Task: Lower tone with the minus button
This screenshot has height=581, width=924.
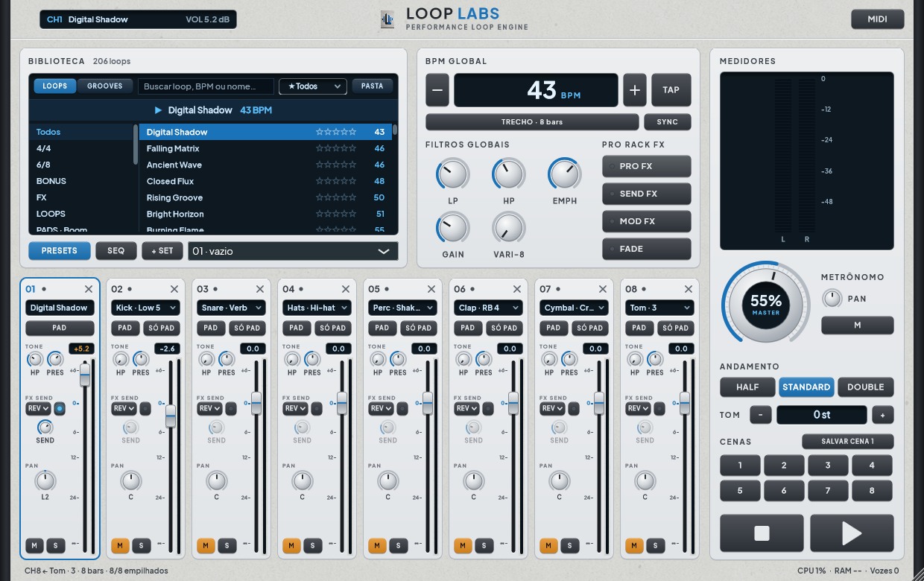Action: [x=760, y=415]
